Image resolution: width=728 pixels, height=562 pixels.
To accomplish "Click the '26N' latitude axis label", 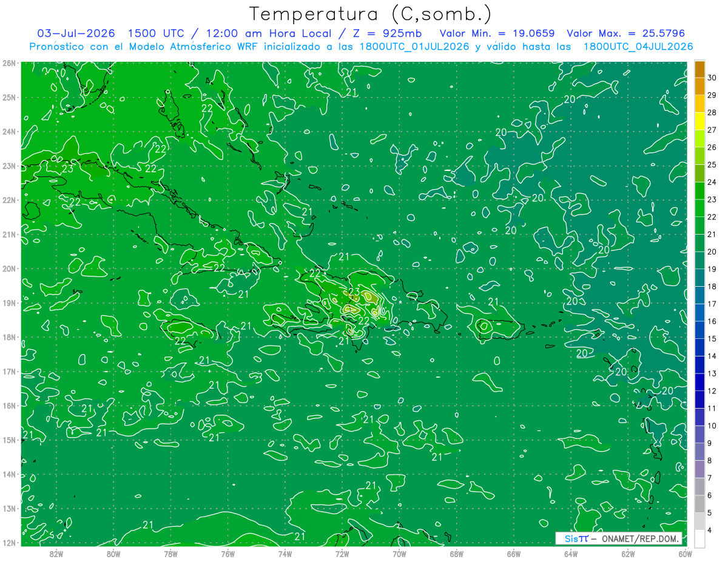I will tap(8, 63).
